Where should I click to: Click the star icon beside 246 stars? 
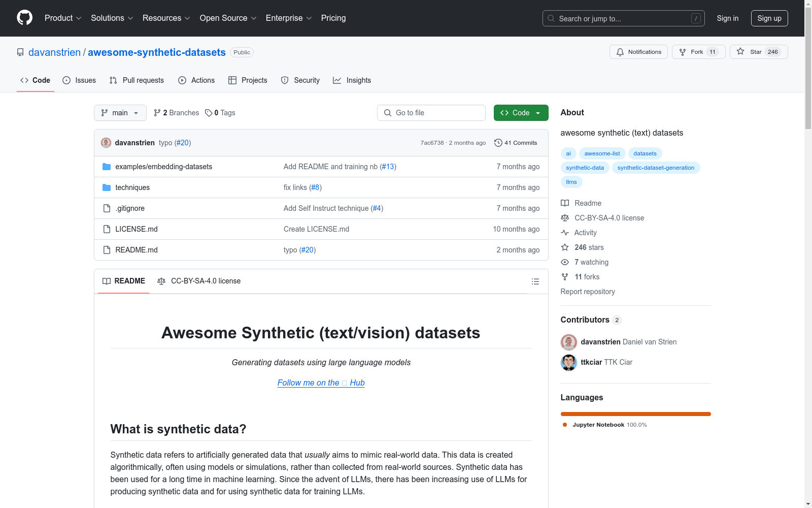click(565, 247)
